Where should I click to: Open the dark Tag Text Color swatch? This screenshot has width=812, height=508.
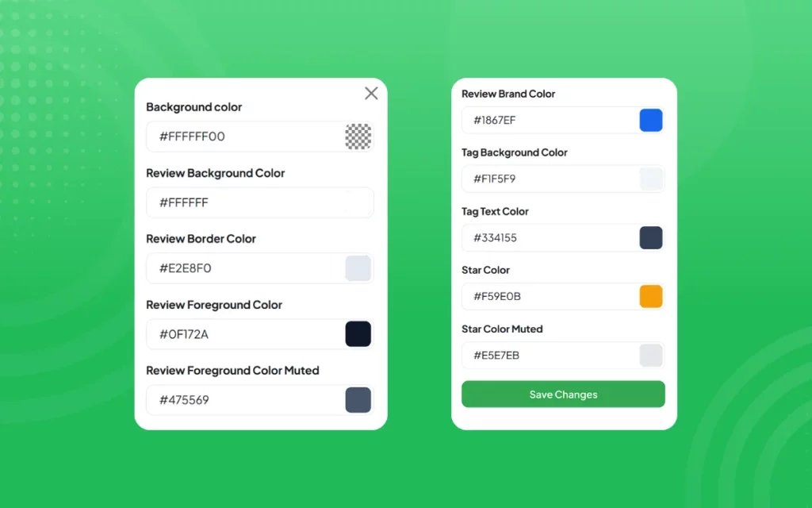tap(650, 238)
